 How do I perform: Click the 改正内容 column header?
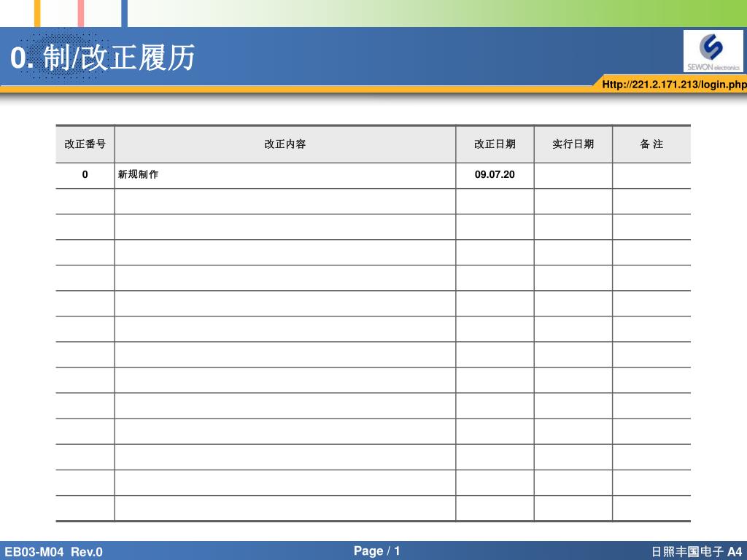285,144
